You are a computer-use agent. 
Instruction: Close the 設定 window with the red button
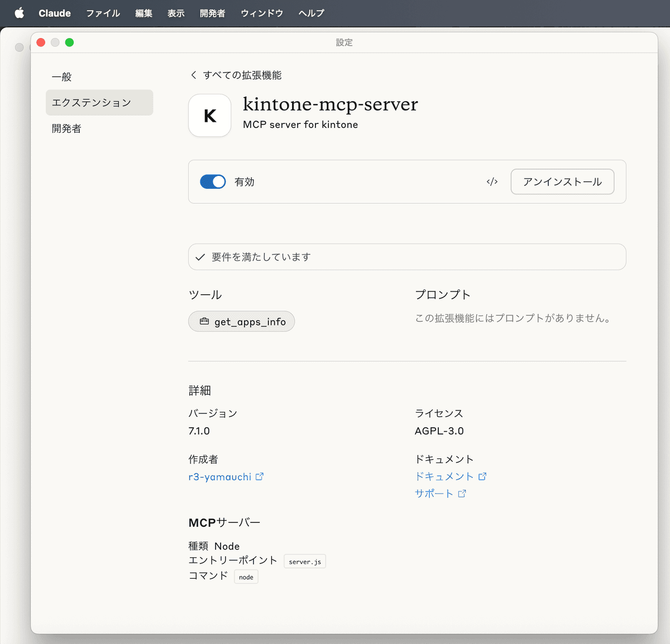tap(41, 42)
